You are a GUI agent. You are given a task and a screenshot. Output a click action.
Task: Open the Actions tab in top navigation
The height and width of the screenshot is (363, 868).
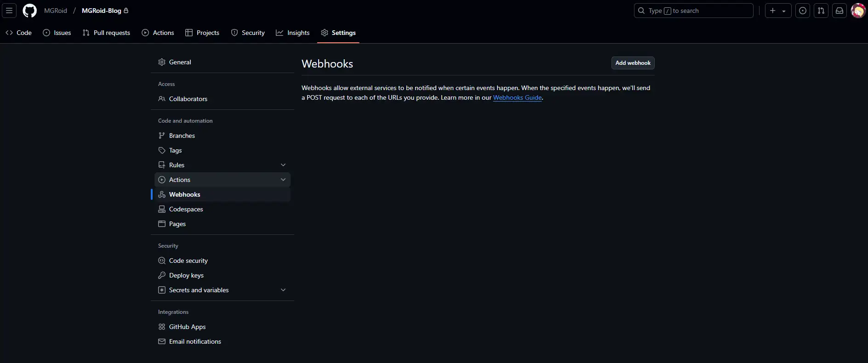[158, 33]
